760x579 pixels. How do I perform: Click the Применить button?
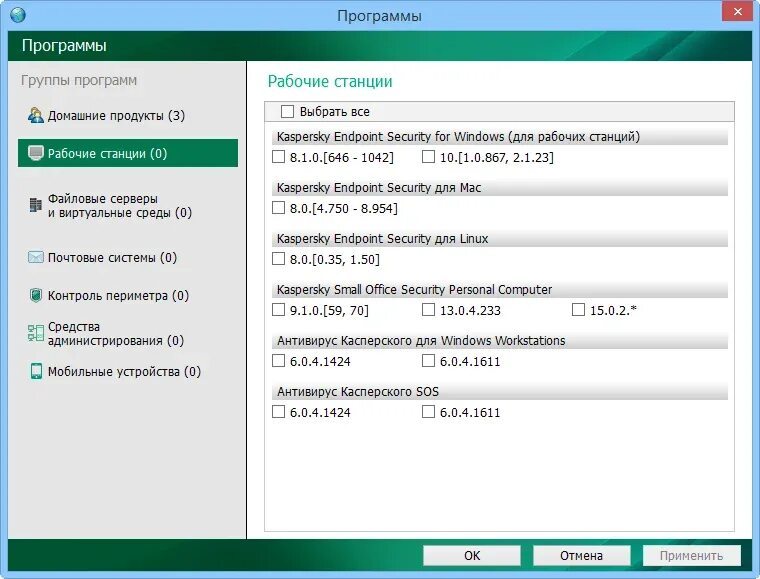click(x=692, y=555)
